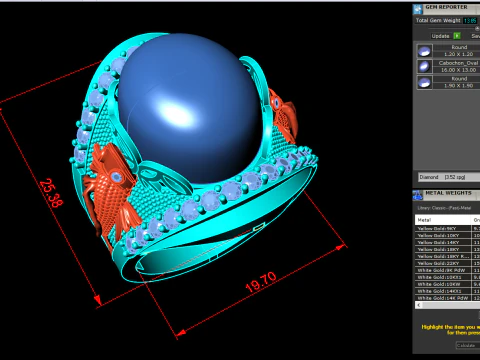Click the green Update arrow icon
Viewport: 480px width, 360px height.
(x=457, y=36)
